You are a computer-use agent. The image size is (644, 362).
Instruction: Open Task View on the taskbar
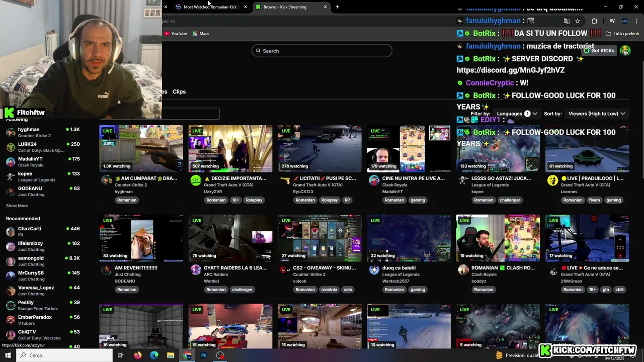point(121,355)
